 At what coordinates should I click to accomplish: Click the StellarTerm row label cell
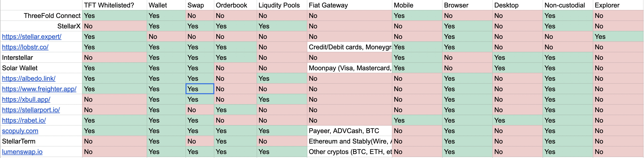41,142
